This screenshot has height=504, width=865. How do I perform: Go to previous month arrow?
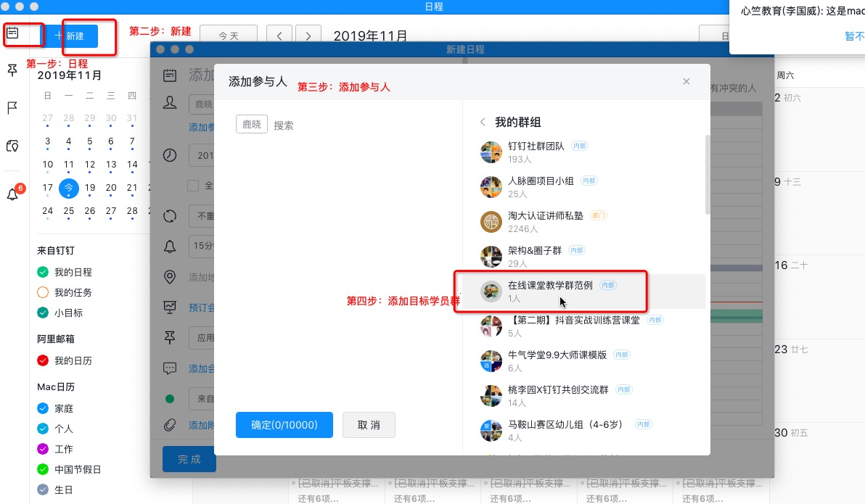pyautogui.click(x=279, y=36)
